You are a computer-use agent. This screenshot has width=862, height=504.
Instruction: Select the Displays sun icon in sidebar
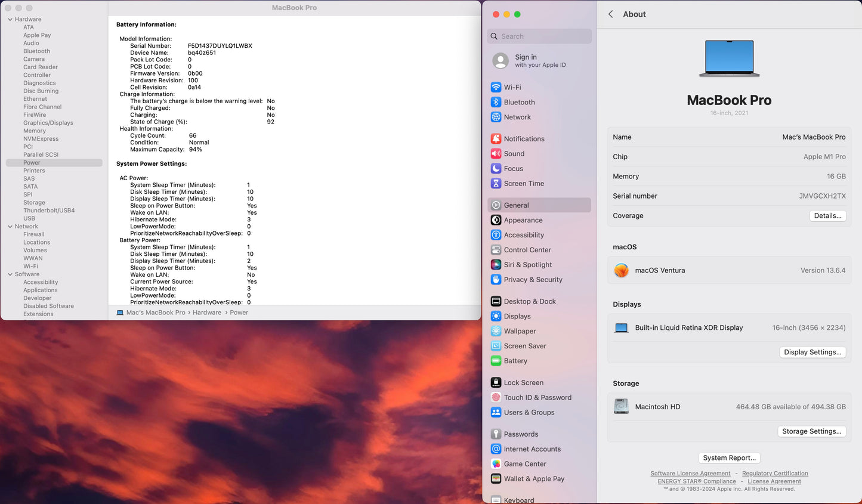(x=496, y=316)
